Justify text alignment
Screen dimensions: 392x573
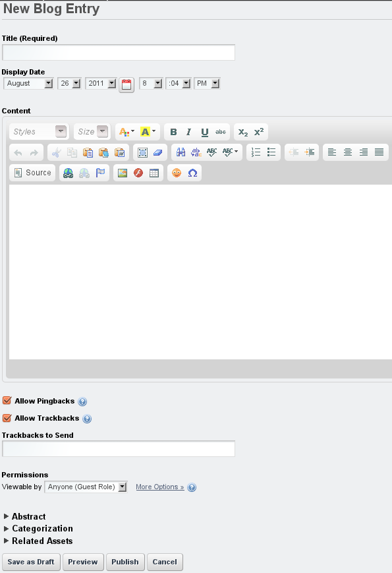[379, 152]
